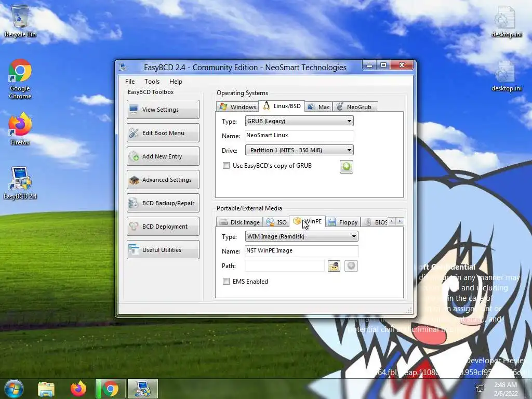
Task: Open the File menu
Action: click(x=129, y=82)
